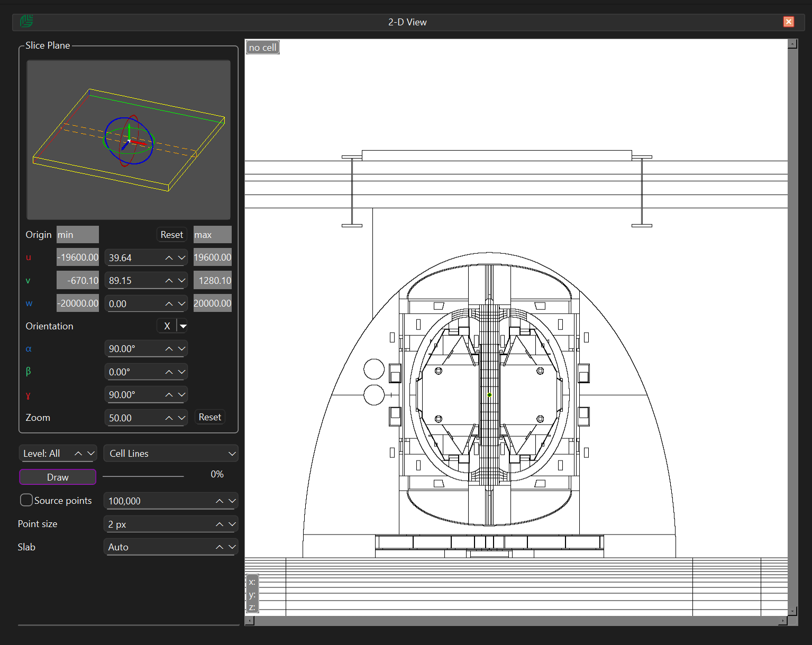Click the vertical scrollbar down arrow

click(x=792, y=611)
